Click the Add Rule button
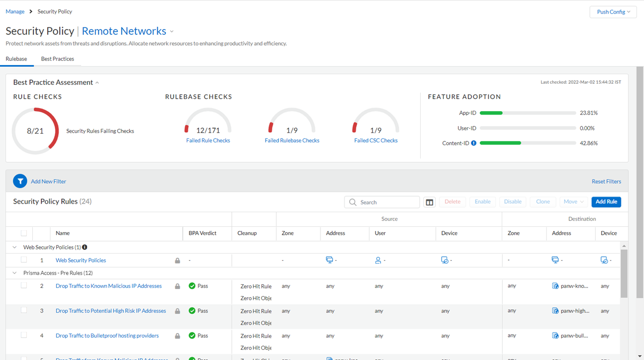The width and height of the screenshot is (644, 360). click(606, 202)
